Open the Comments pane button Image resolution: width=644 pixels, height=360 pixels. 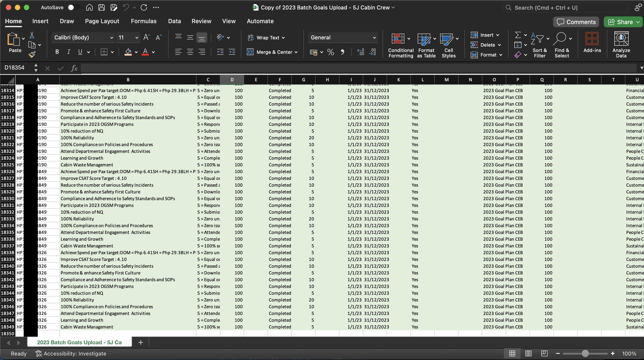tap(576, 22)
